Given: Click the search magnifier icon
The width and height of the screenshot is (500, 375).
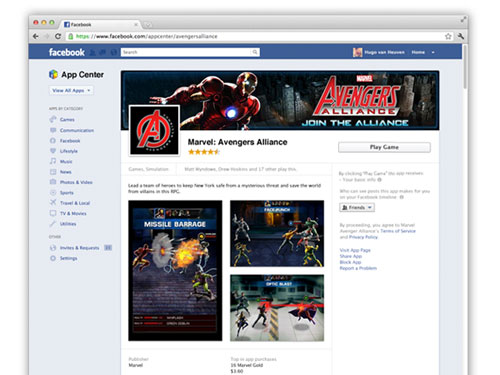Looking at the screenshot, I should 255,52.
